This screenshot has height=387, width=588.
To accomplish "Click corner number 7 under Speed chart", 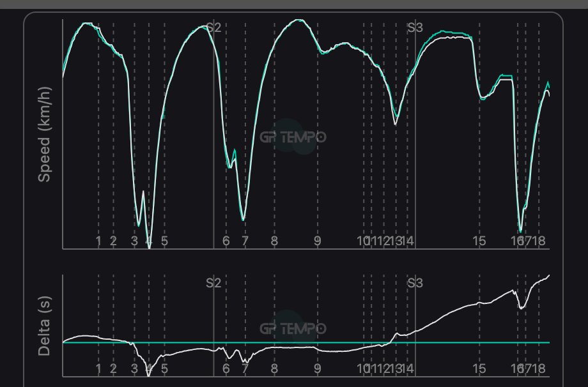I will pyautogui.click(x=245, y=241).
